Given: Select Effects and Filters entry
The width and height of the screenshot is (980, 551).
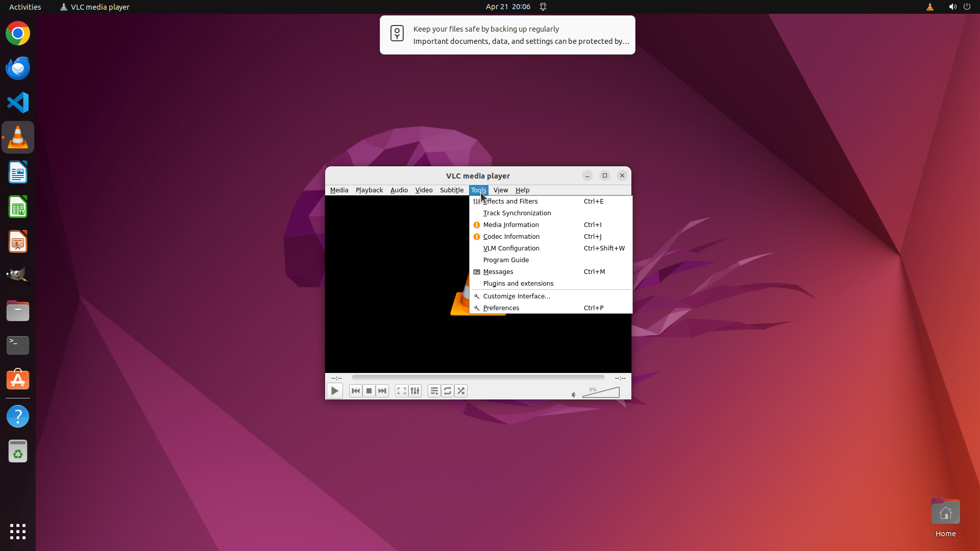Looking at the screenshot, I should [510, 201].
